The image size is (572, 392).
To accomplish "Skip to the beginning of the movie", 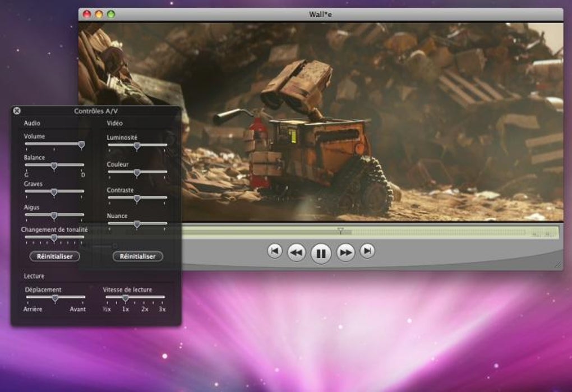I will (x=275, y=251).
